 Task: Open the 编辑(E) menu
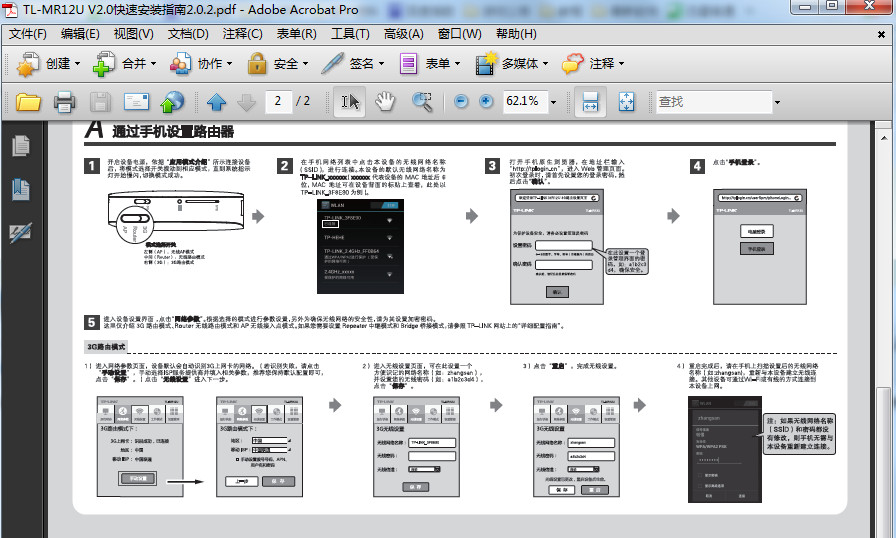pos(80,34)
